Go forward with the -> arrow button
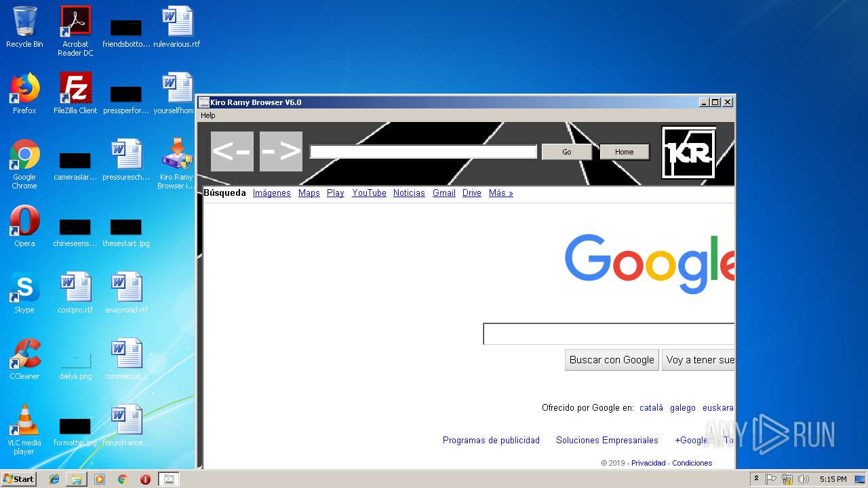Viewport: 868px width, 488px height. 281,151
